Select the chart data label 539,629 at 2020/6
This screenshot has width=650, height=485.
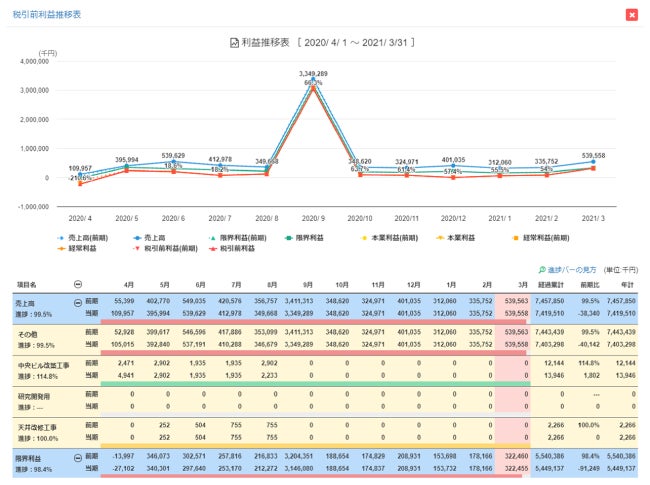173,155
